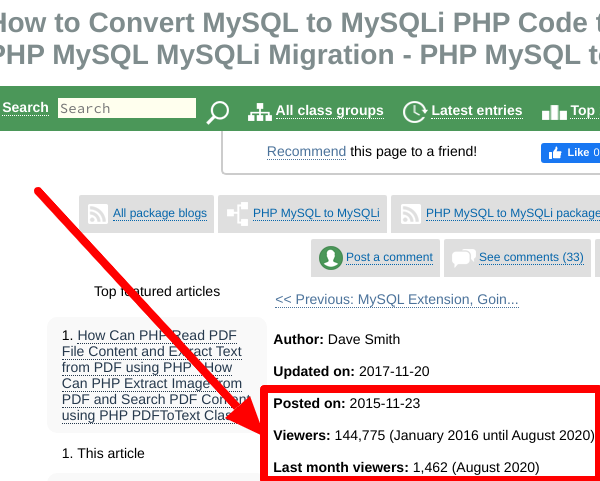Click author name Dave Smith
Screen dimensions: 600x481
(364, 339)
